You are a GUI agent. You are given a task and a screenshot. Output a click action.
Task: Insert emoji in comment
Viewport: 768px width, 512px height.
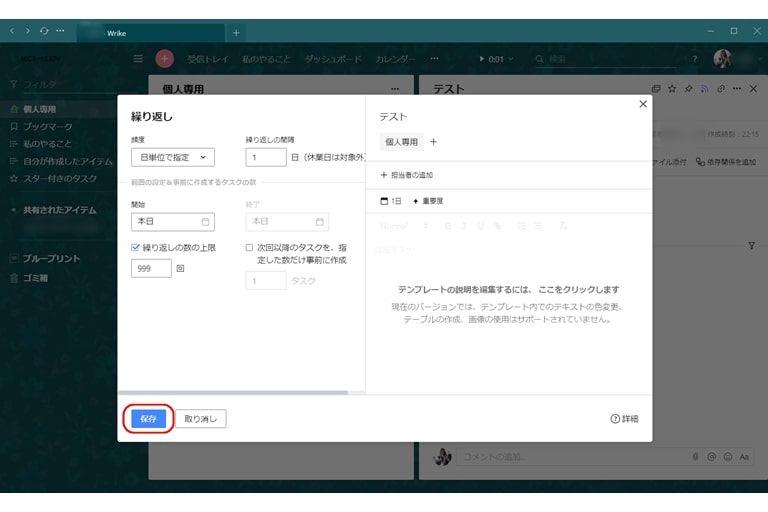point(728,457)
